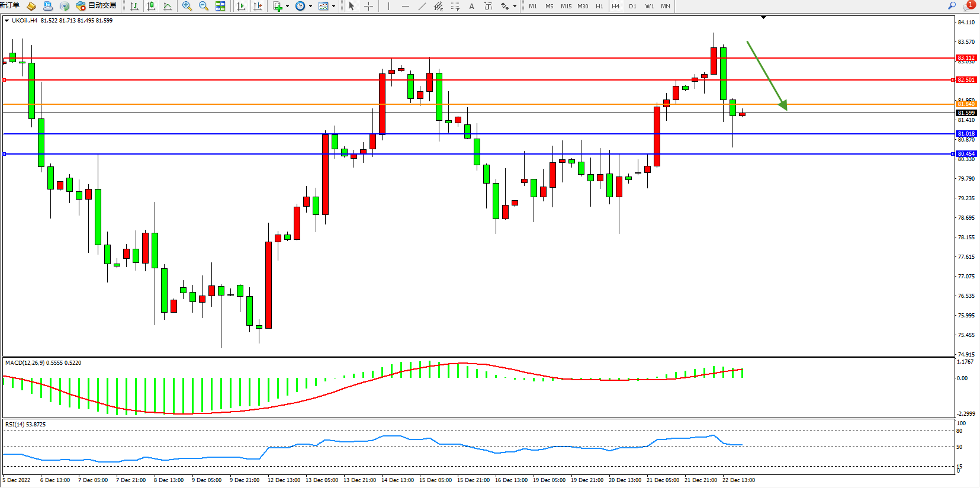Screen dimensions: 980x488
Task: Select the Fibonacci retracement tool
Action: click(x=455, y=6)
